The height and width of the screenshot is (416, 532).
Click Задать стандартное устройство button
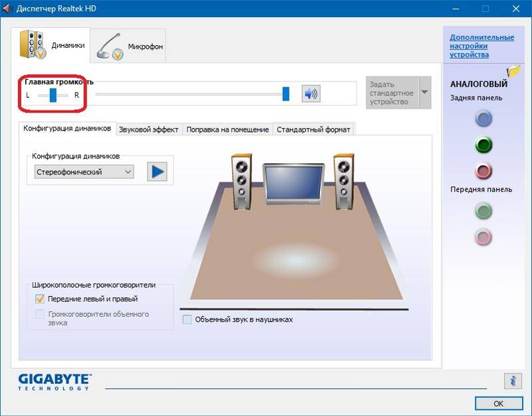tap(392, 93)
